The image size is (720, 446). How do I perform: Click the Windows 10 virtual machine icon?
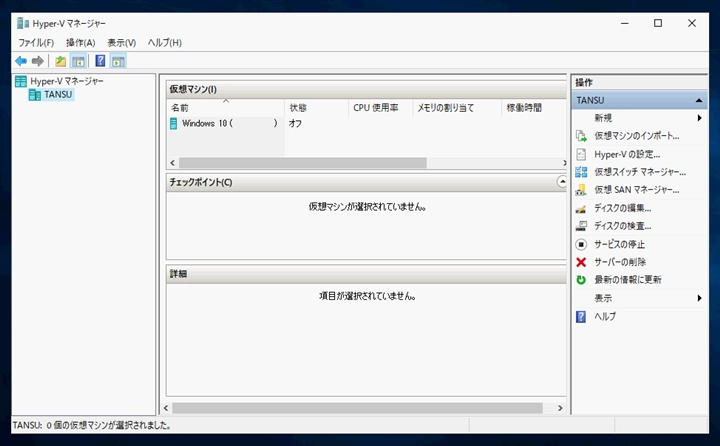[174, 123]
